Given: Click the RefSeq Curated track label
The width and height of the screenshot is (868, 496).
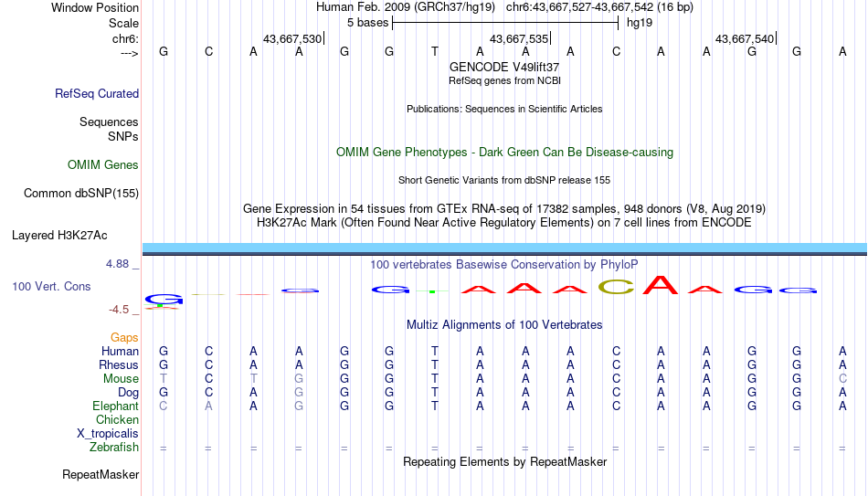Looking at the screenshot, I should pyautogui.click(x=96, y=93).
